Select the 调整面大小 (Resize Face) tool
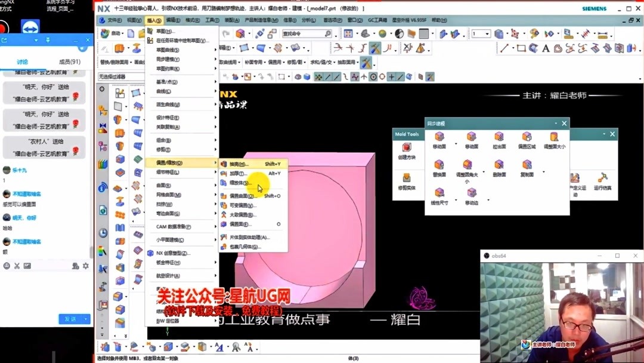The height and width of the screenshot is (363, 644). (553, 138)
